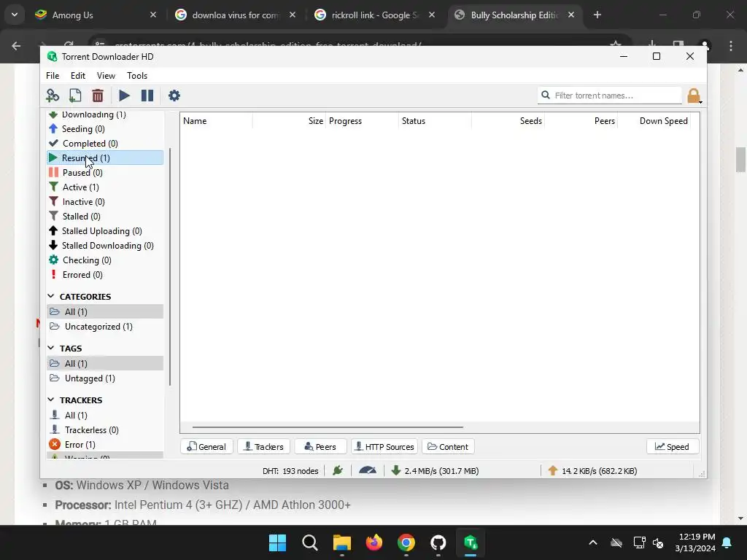Screen dimensions: 747x560
Task: Open the Tools menu
Action: tap(137, 76)
